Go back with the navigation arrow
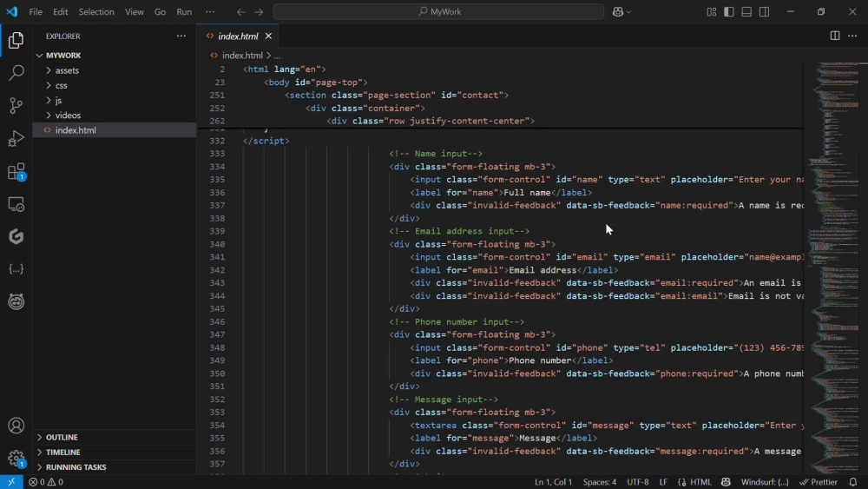 point(240,11)
